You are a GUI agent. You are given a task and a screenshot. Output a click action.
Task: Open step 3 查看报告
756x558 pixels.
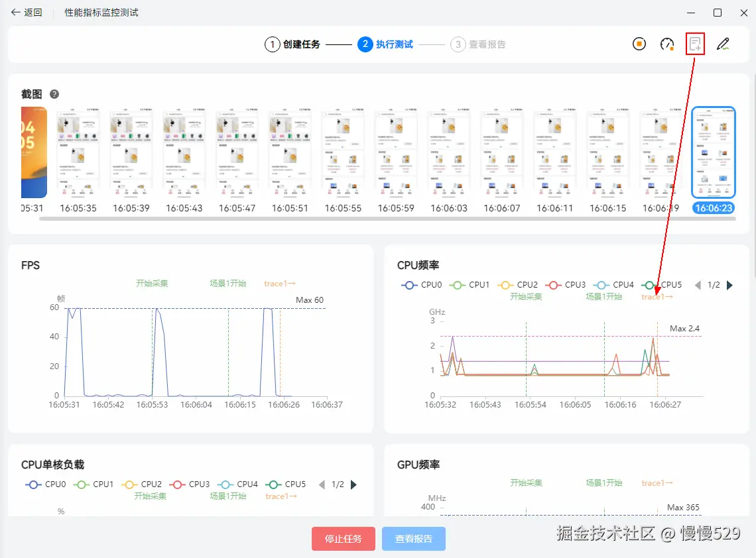pos(478,44)
